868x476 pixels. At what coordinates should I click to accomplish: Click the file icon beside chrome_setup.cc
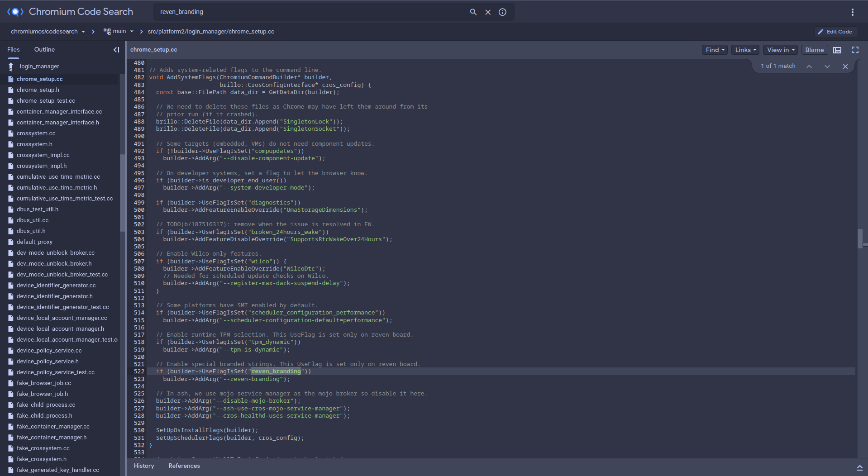point(11,79)
